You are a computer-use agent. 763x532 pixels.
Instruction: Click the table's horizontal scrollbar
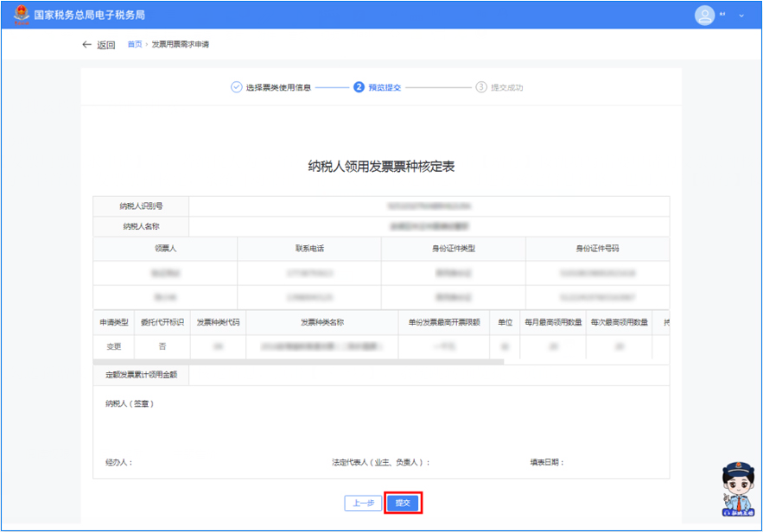click(x=298, y=362)
